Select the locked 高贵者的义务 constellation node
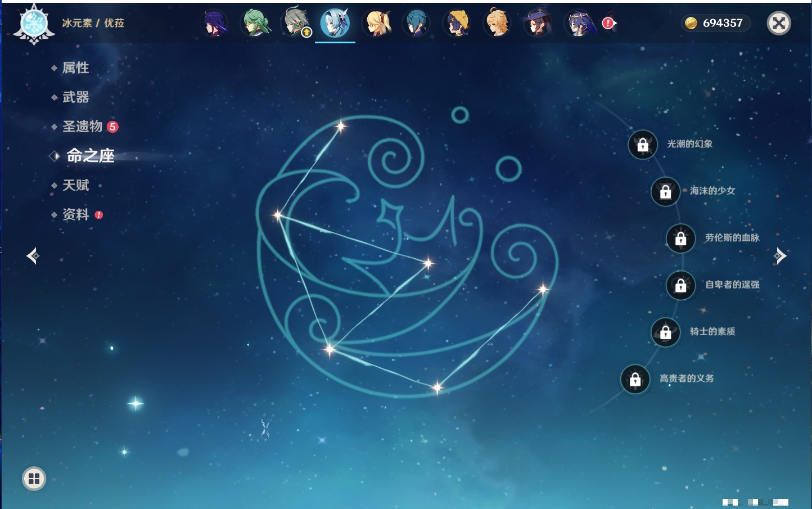 tap(635, 379)
